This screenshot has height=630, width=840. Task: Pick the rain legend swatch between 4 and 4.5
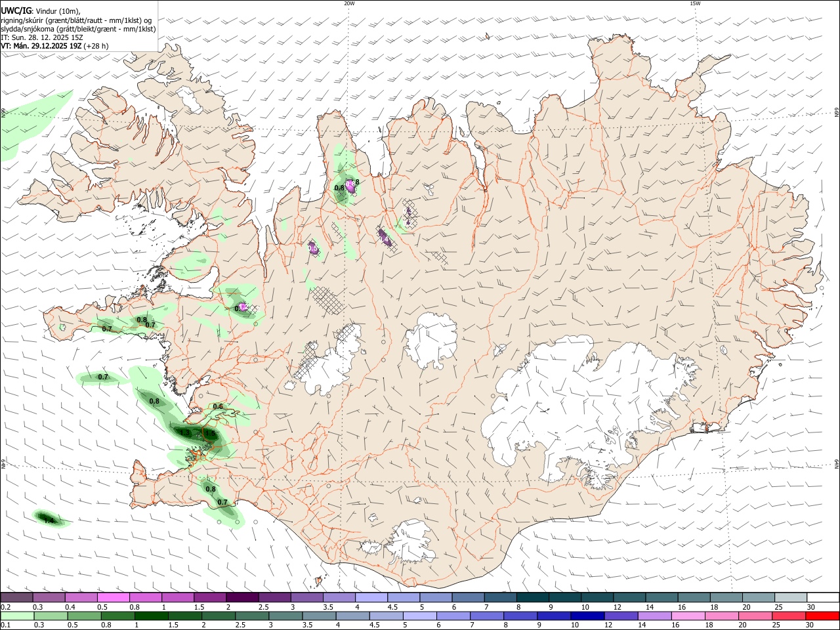(352, 616)
